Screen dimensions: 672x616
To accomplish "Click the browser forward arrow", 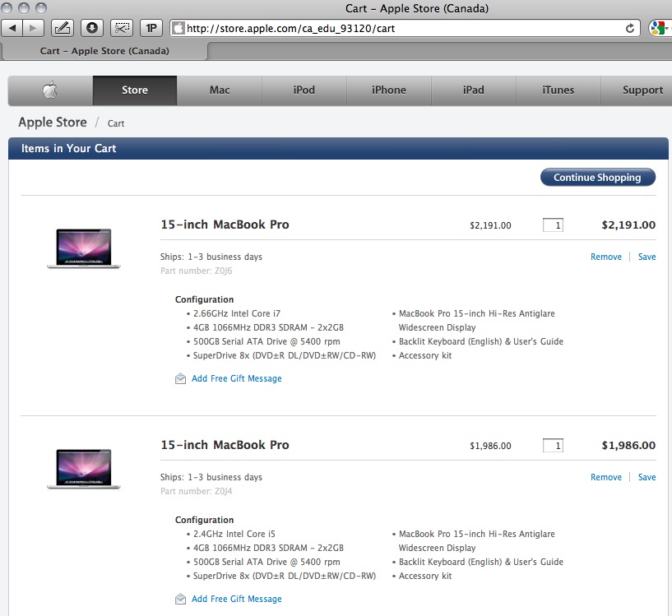I will point(33,28).
